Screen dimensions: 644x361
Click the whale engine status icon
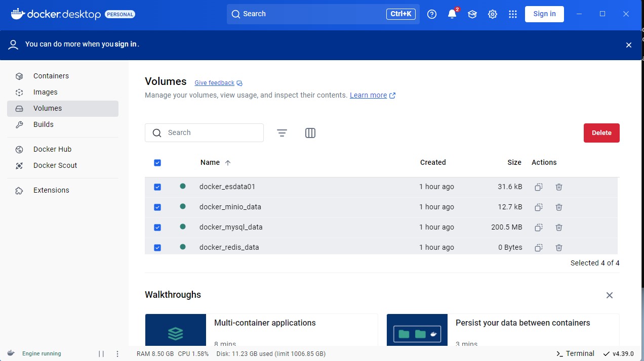(11, 353)
